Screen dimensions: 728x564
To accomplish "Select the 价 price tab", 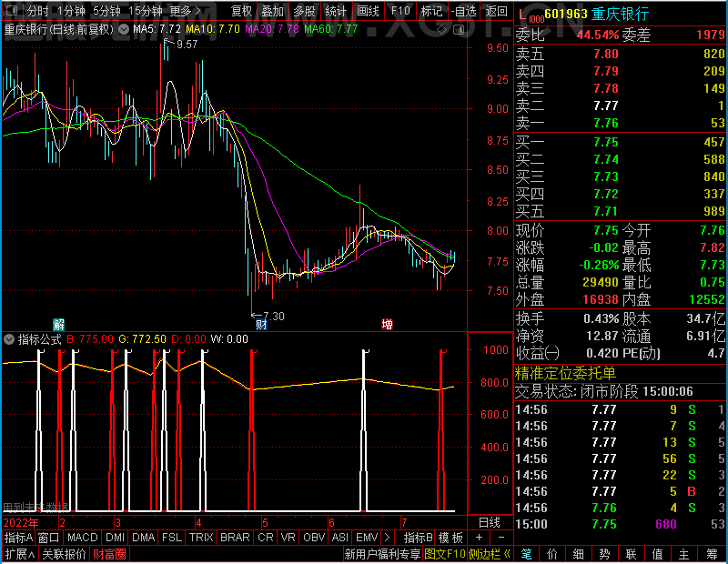I will 552,554.
